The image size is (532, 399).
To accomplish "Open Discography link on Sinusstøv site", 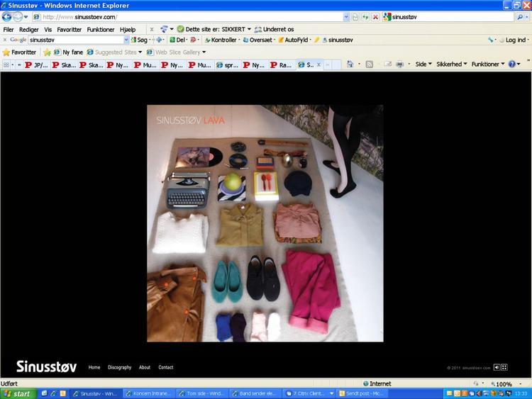I will coord(119,367).
